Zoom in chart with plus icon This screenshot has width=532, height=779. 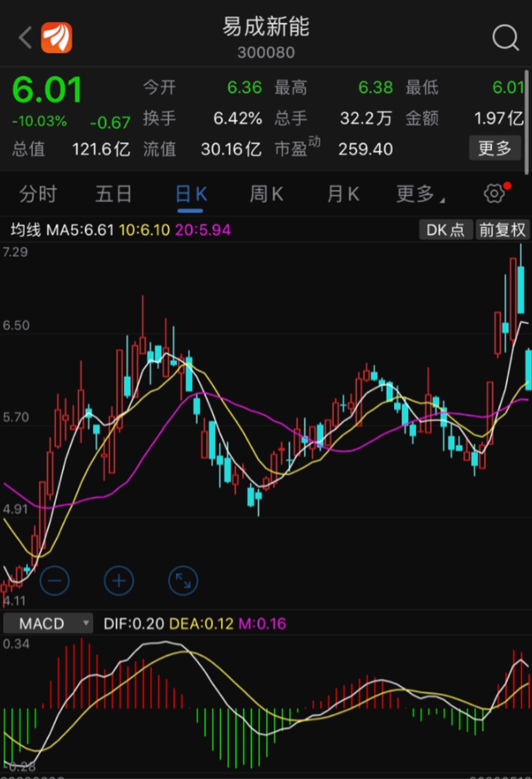[x=119, y=580]
